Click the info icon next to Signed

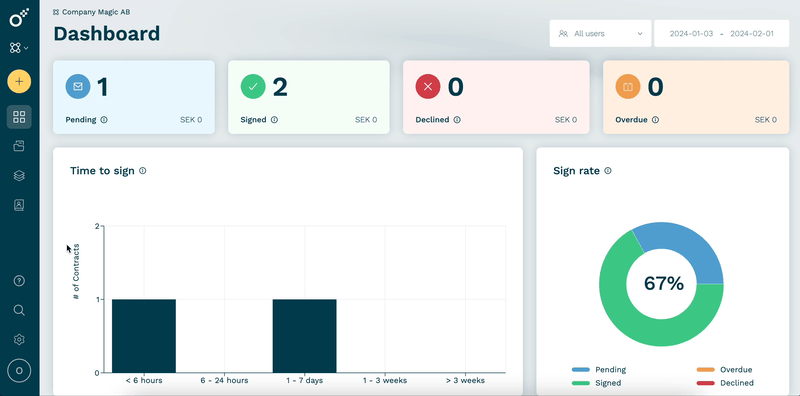pyautogui.click(x=274, y=120)
